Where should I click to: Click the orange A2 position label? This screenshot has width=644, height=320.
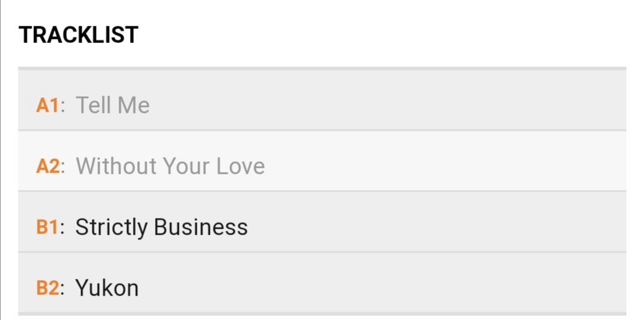tap(48, 167)
